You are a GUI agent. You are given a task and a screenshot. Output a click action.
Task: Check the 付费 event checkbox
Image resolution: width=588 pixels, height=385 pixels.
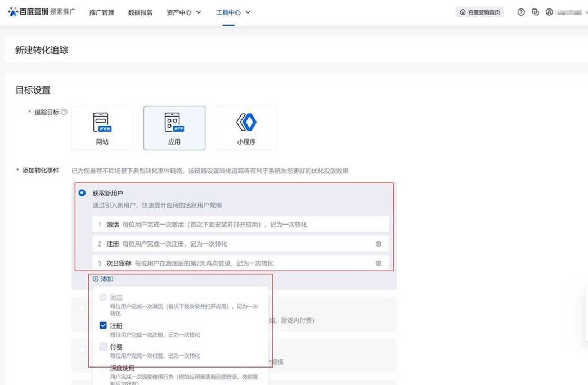103,347
